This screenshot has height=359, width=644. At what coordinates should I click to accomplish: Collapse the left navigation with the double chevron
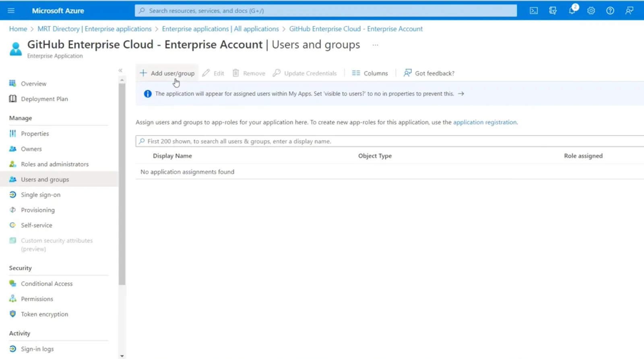point(120,70)
